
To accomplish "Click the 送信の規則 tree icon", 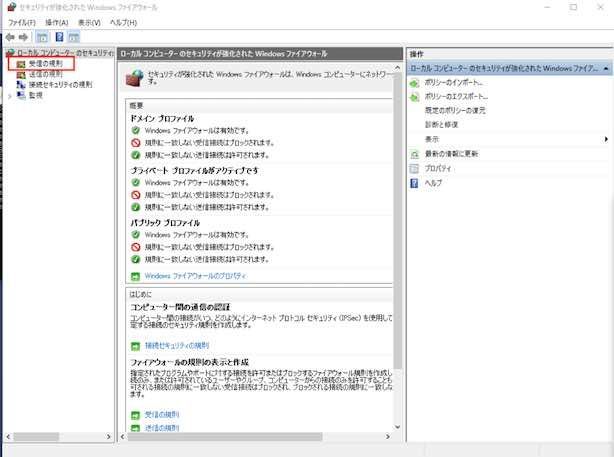I will [21, 74].
